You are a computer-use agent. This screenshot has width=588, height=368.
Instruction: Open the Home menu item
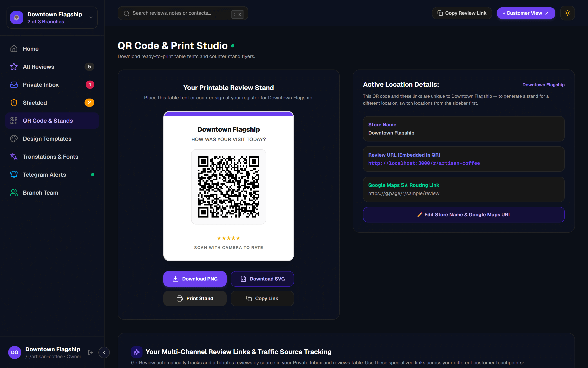pos(52,49)
